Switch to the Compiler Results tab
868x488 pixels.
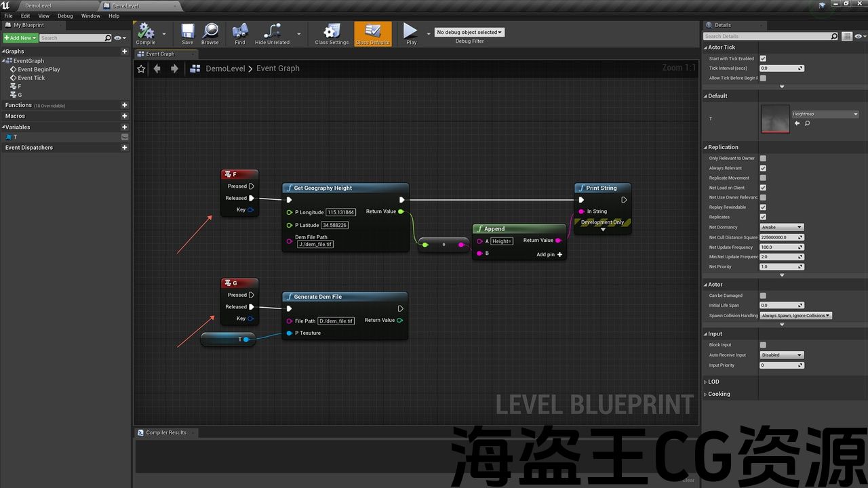[165, 432]
